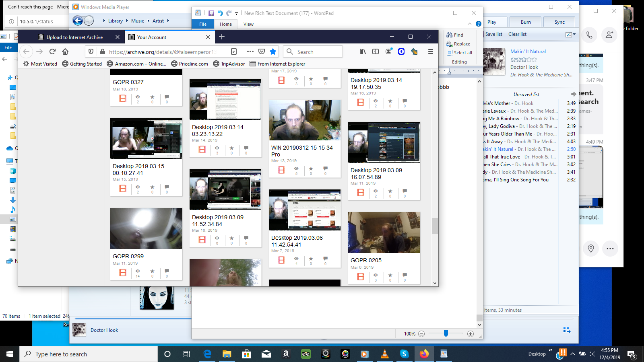Click comment icon on GOPR 0299 item
This screenshot has height=362, width=644.
coord(167,271)
